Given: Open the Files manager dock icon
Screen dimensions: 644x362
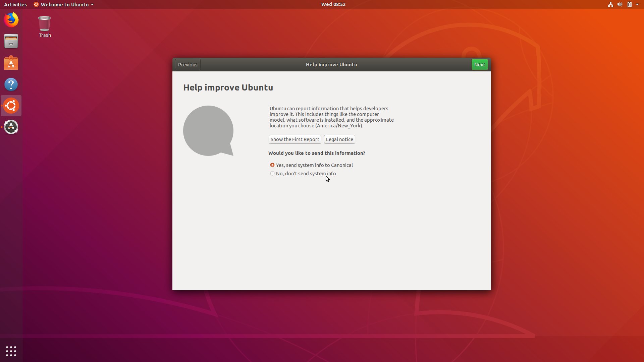Looking at the screenshot, I should [x=11, y=41].
